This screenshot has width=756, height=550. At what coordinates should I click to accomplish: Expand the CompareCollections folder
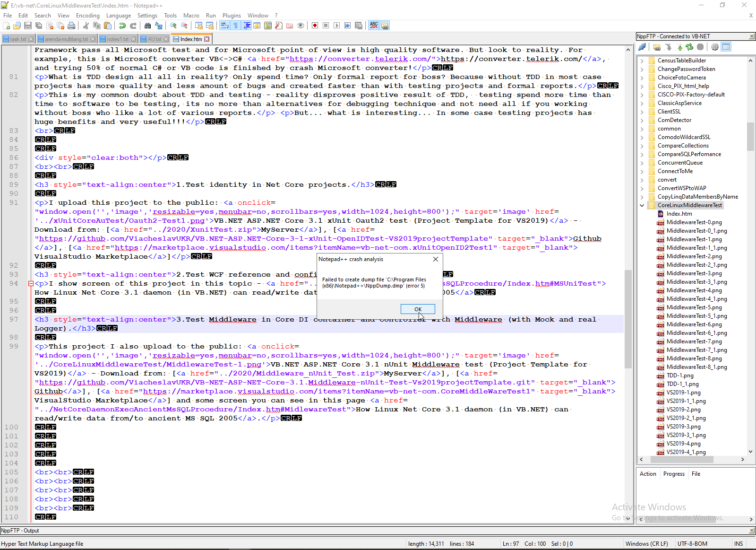[642, 146]
